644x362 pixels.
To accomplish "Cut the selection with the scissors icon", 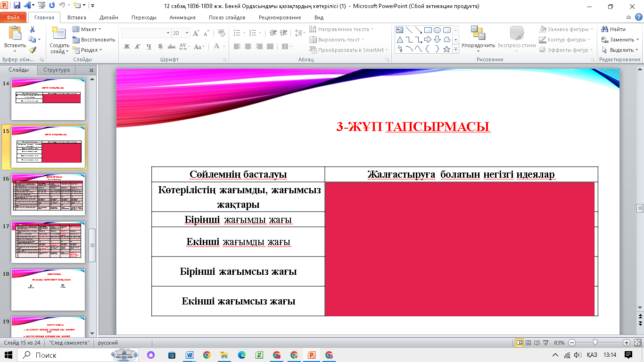I will pyautogui.click(x=32, y=29).
